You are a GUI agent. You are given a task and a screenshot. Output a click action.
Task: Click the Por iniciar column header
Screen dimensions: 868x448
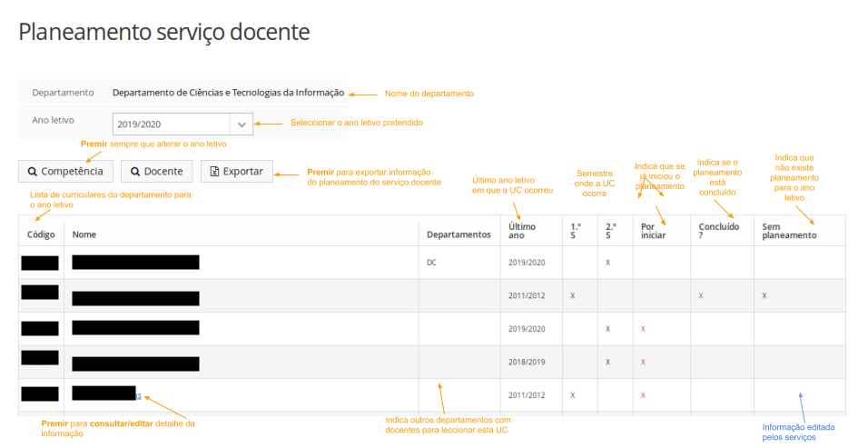653,231
